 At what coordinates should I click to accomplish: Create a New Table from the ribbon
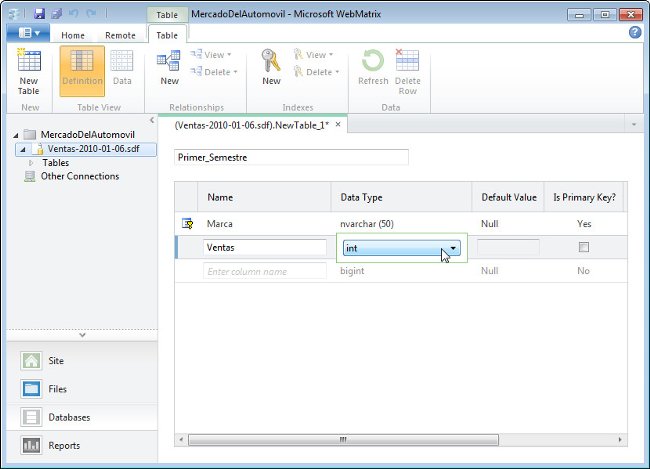[29, 72]
